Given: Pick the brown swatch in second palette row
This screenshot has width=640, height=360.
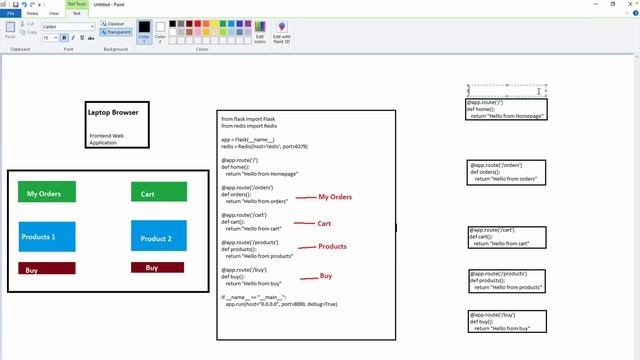Looking at the screenshot, I should [189, 32].
